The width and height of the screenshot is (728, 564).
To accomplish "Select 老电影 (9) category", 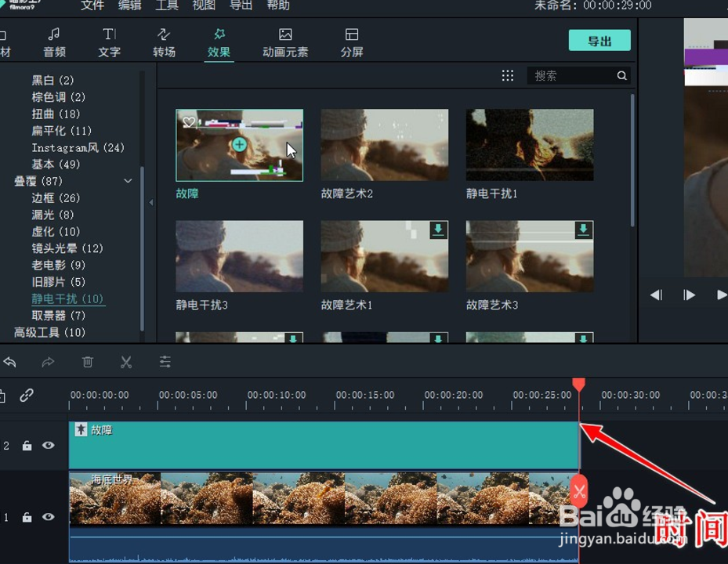I will (59, 265).
